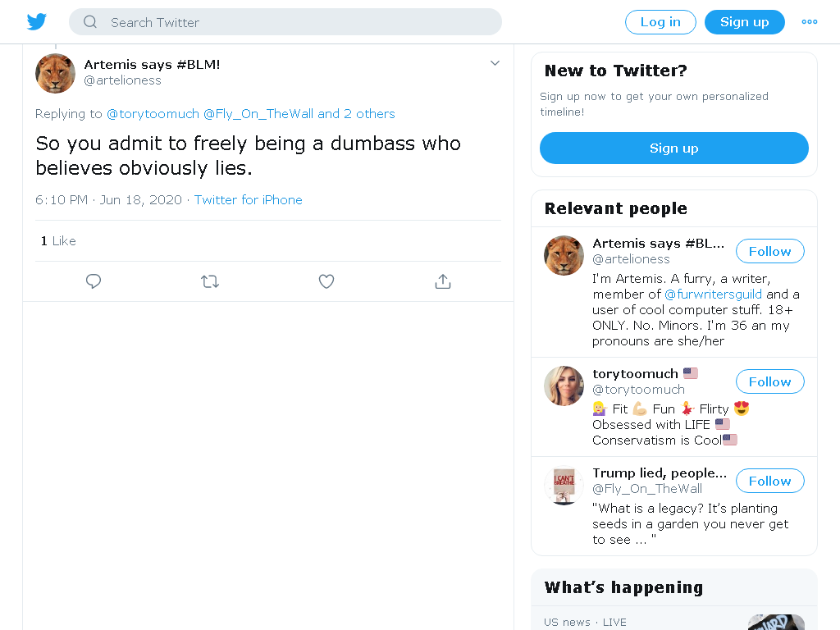This screenshot has width=840, height=630.
Task: Follow the torytoomuch account
Action: point(769,381)
